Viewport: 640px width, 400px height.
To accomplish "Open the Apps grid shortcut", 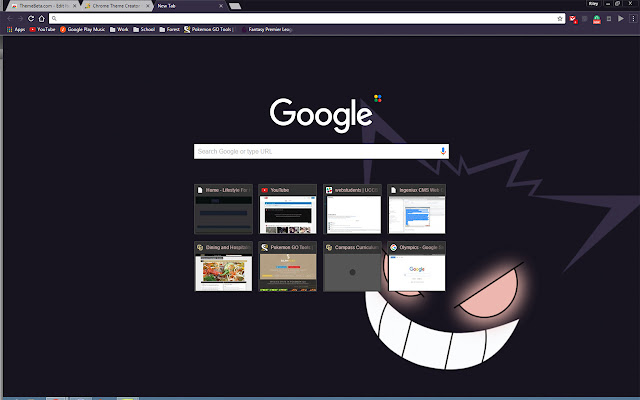I will pyautogui.click(x=16, y=29).
